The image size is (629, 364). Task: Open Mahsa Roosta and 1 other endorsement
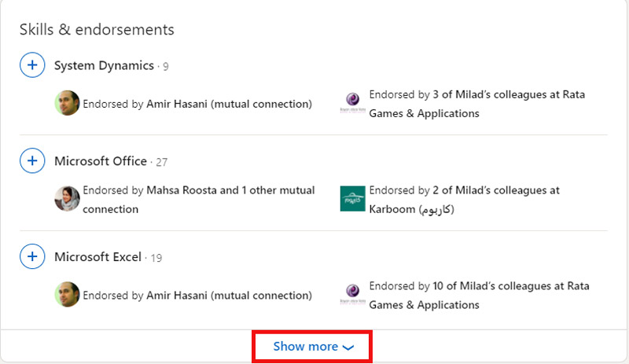click(198, 199)
